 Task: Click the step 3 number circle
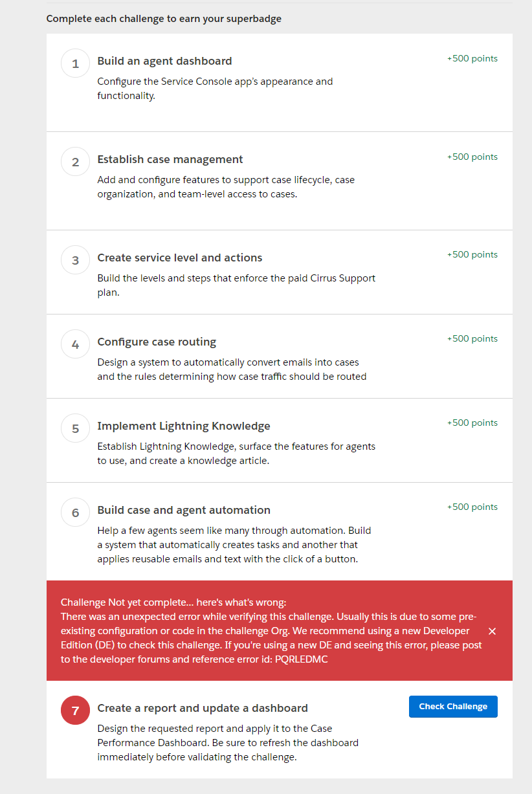point(75,260)
